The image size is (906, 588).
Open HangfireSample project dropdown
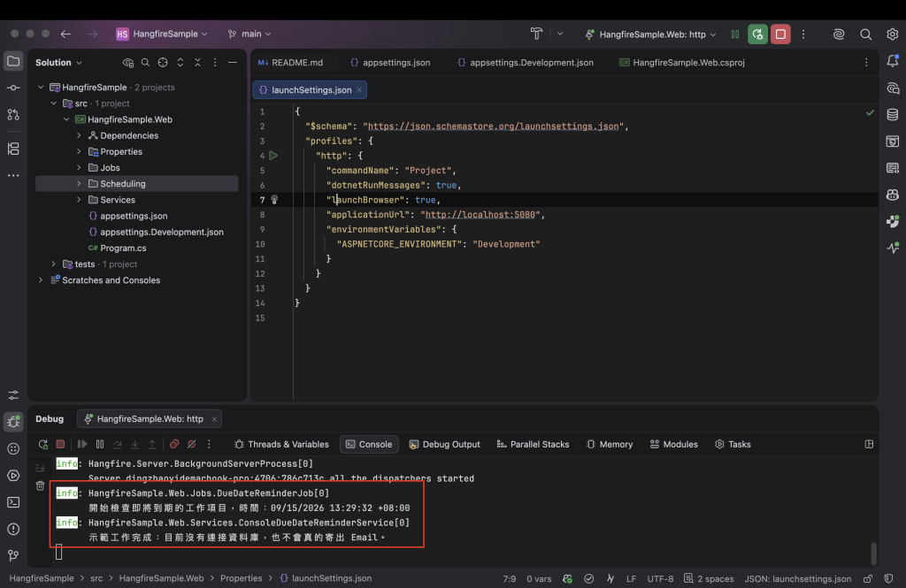click(162, 34)
